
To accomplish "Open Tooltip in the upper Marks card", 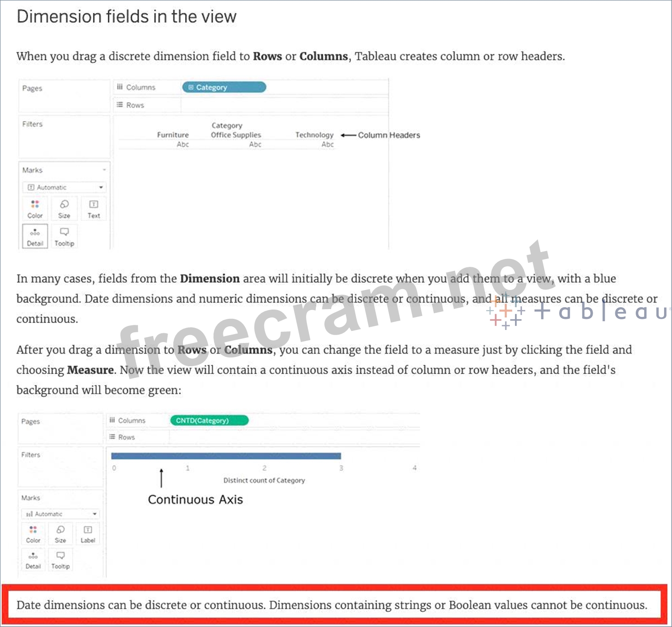I will pos(64,237).
